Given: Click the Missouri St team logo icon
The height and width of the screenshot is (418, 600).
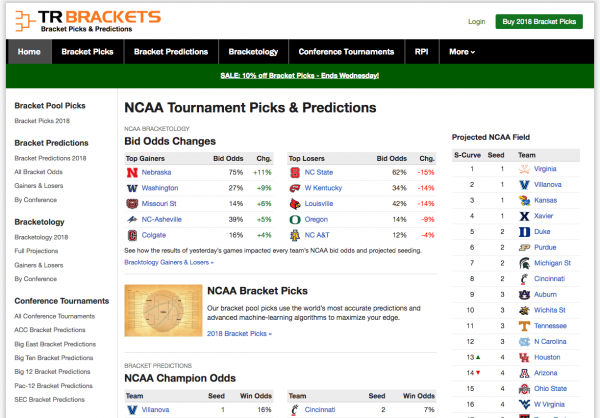Looking at the screenshot, I should (132, 204).
